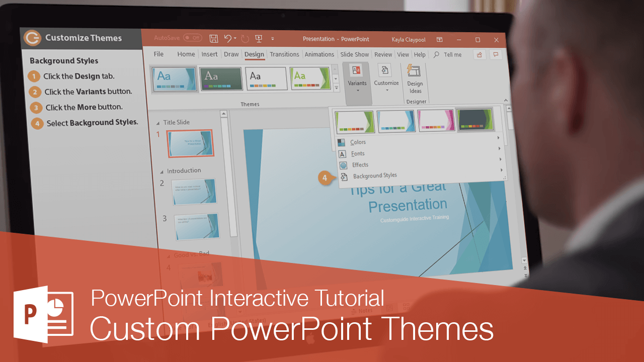Viewport: 644px width, 362px height.
Task: Expand the Themes gallery More arrow
Action: click(x=336, y=87)
